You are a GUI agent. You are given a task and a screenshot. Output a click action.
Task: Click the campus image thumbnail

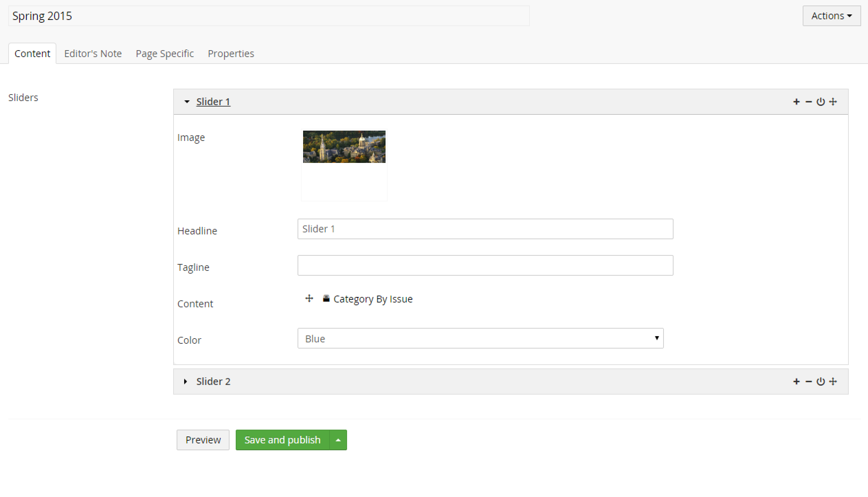pyautogui.click(x=344, y=147)
